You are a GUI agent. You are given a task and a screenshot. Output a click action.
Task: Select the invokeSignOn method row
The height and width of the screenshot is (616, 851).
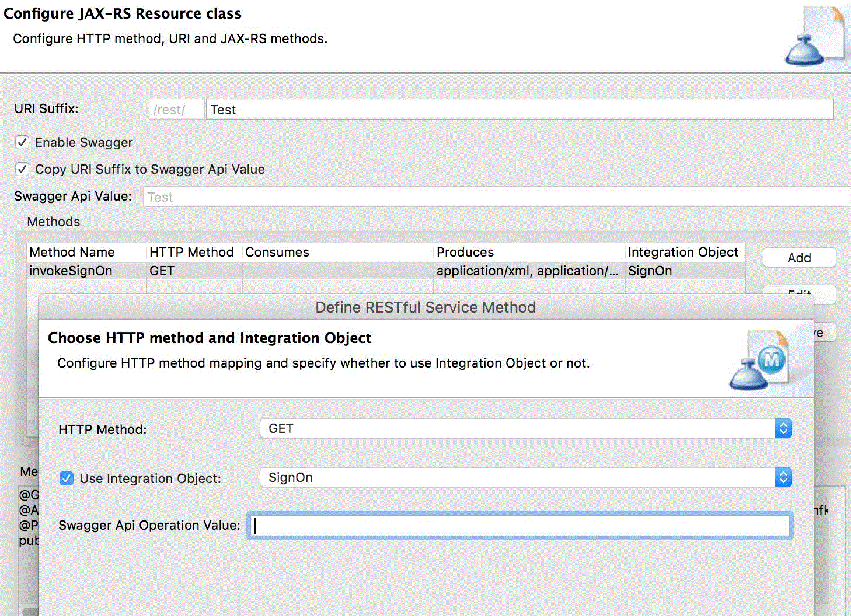click(86, 271)
